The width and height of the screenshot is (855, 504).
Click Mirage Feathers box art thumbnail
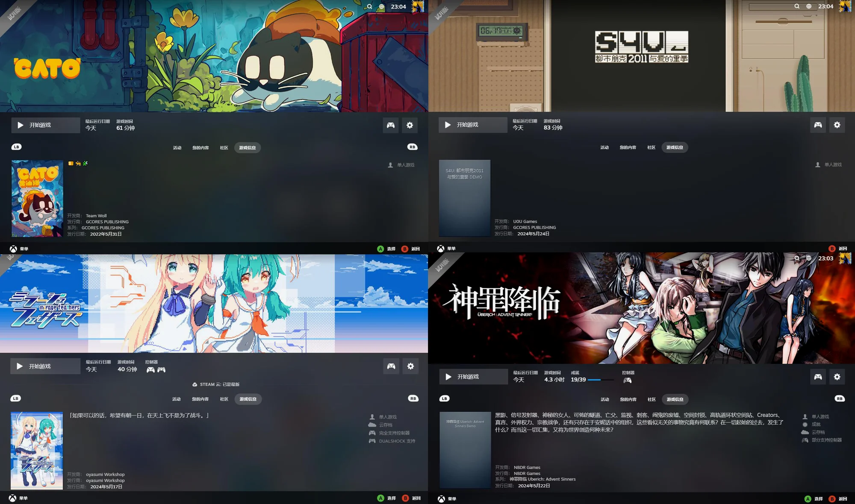(37, 451)
